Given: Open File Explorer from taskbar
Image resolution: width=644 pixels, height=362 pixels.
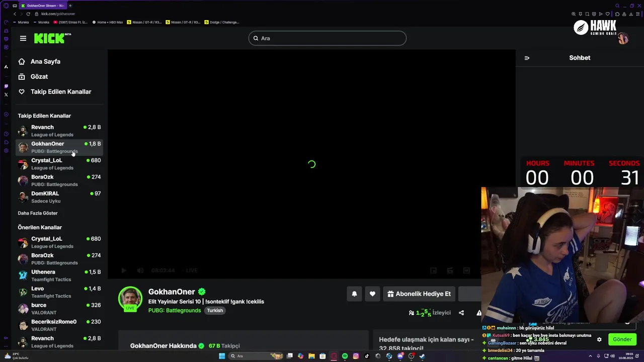Looking at the screenshot, I should coord(311,356).
